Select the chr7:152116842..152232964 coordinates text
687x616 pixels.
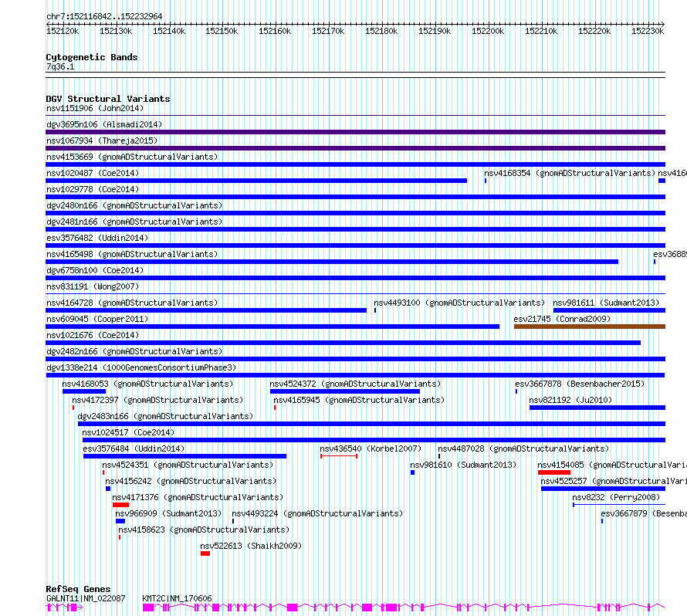tap(104, 16)
